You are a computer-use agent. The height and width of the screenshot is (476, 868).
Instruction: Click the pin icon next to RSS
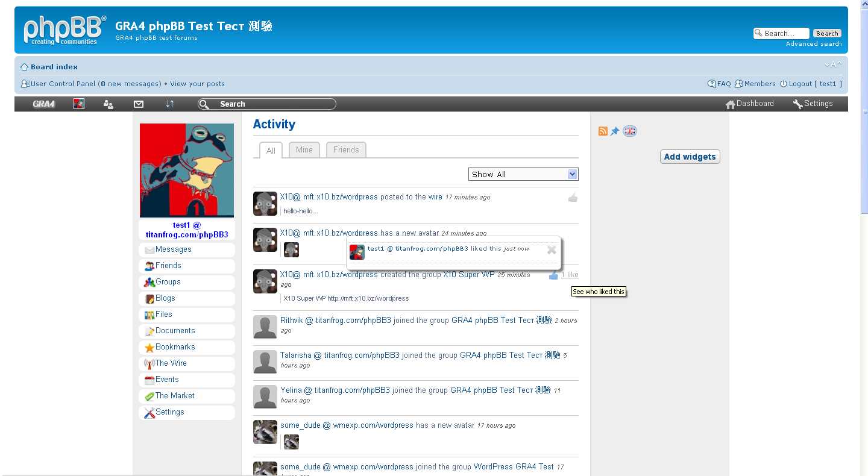click(615, 131)
